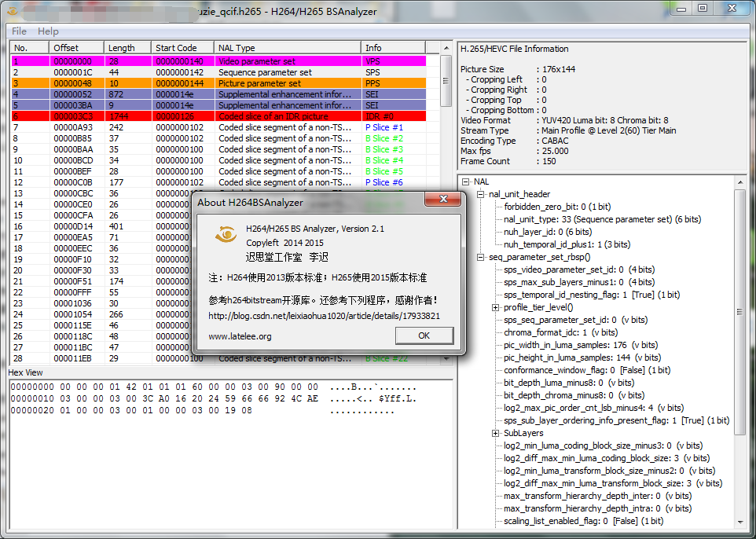Collapse the seq_parameter_set_rbsp() node
The height and width of the screenshot is (539, 756).
pyautogui.click(x=480, y=257)
